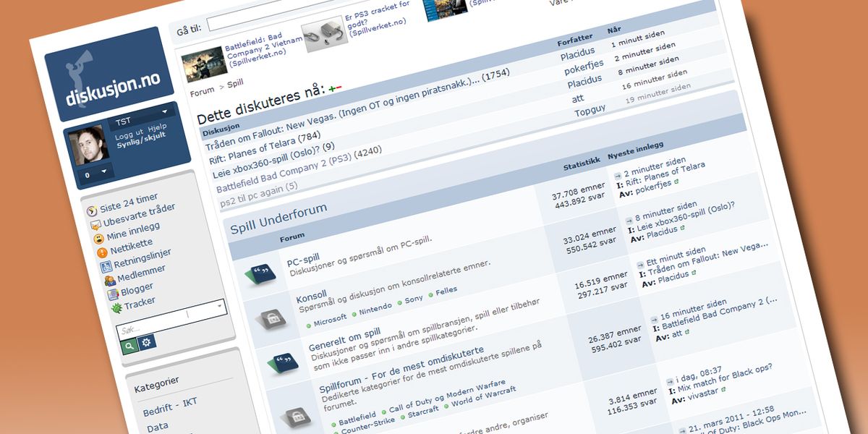
Task: Click author pokerfjes in discussion list
Action: pos(584,67)
